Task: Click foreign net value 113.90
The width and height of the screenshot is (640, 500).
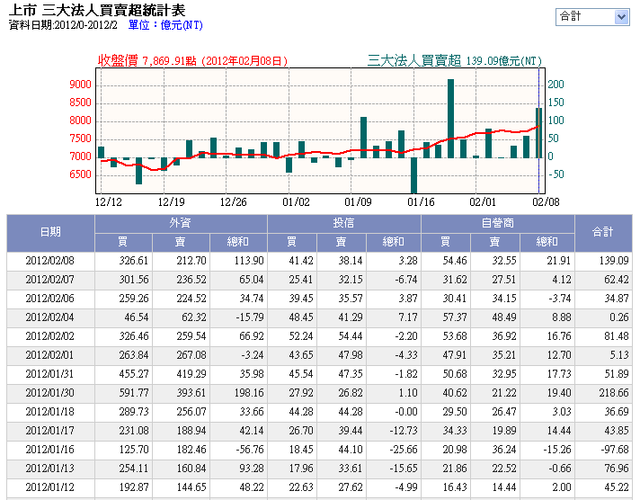Action: click(x=249, y=261)
